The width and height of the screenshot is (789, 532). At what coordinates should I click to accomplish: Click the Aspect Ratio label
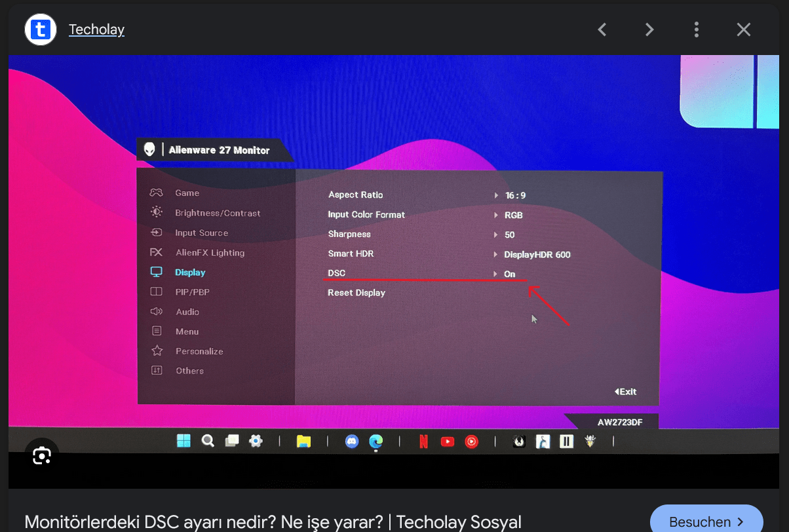tap(355, 195)
